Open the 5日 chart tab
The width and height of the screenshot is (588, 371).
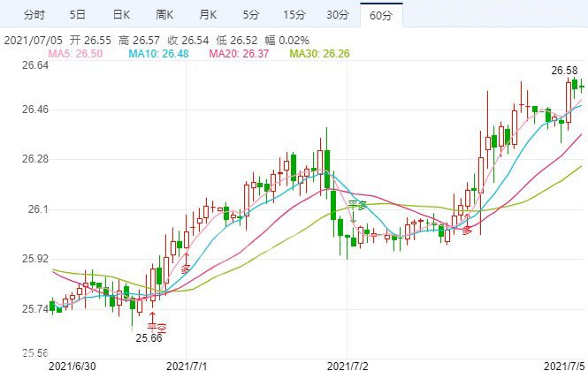pos(78,15)
